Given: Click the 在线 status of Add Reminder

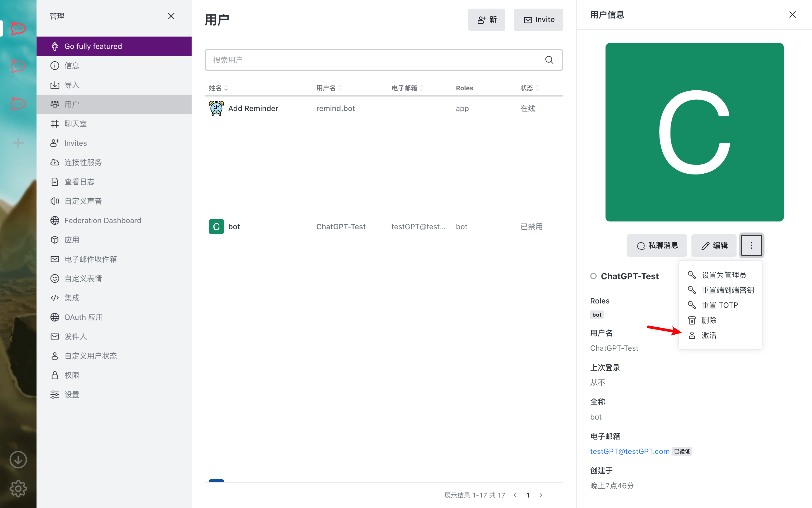Looking at the screenshot, I should (527, 108).
